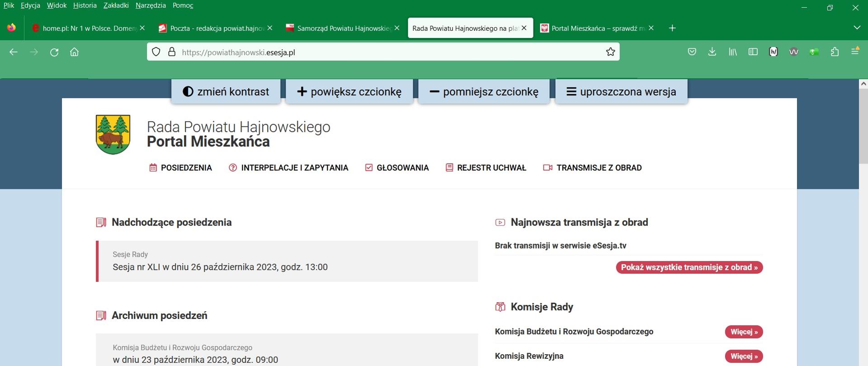
Task: Open INTERPELACJE I ZAPYTANIA section
Action: click(x=289, y=168)
